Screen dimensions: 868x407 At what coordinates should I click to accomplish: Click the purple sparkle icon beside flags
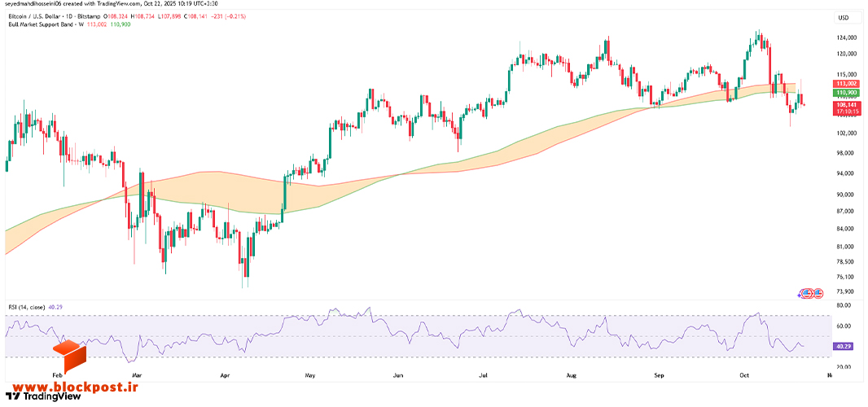point(800,295)
